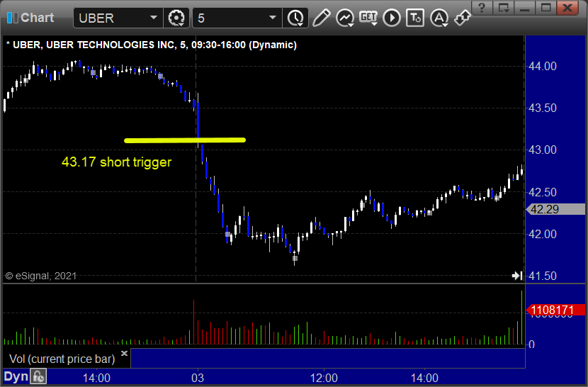Select the 43.17 short trigger text
Image resolution: width=588 pixels, height=387 pixels.
(x=117, y=162)
